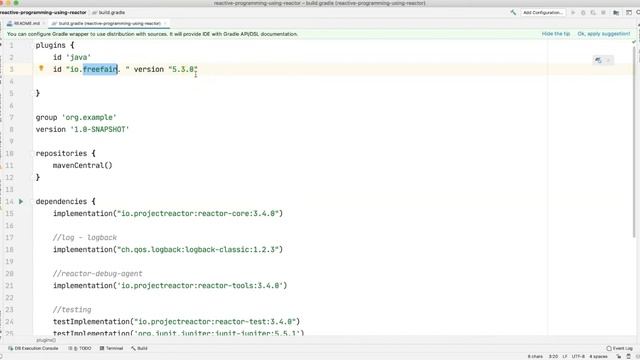Click the run gutter arrow beside dependencies

pos(21,201)
